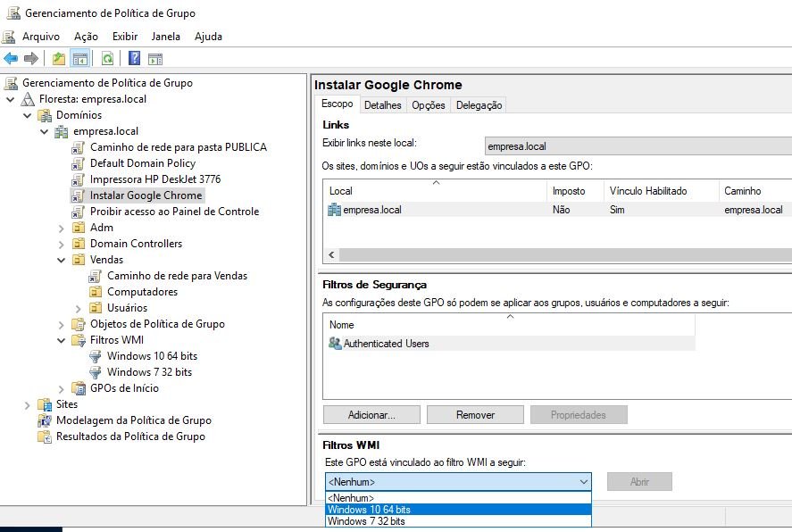
Task: Click the Resultados da Política de Grupo icon
Action: pos(45,436)
